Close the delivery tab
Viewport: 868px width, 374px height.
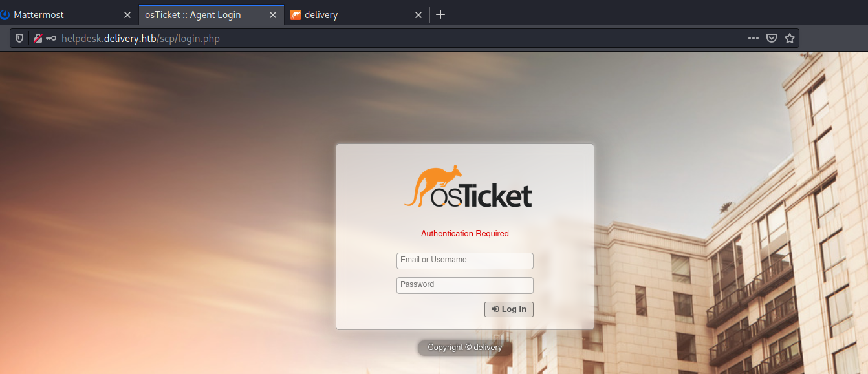tap(418, 15)
